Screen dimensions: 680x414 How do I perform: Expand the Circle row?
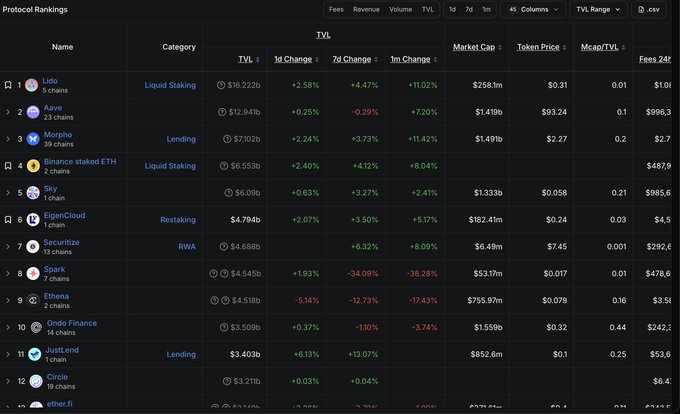(x=8, y=381)
